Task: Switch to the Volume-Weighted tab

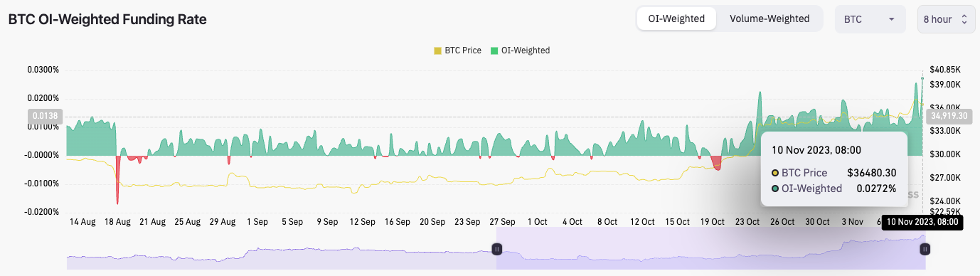Action: pos(769,18)
